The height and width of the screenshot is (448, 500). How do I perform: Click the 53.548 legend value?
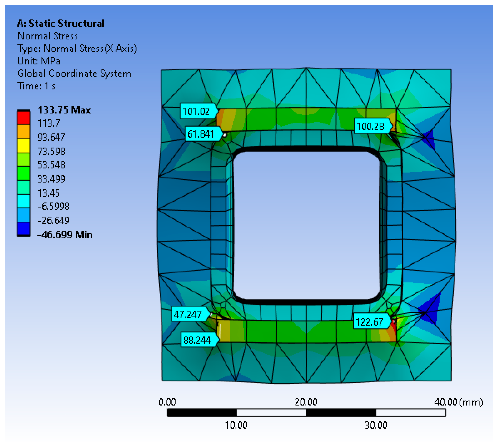(51, 165)
